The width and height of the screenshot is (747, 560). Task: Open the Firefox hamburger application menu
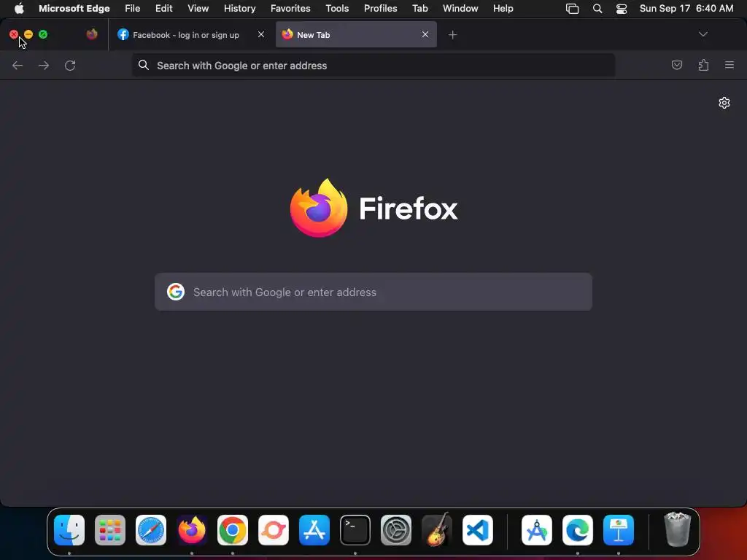coord(729,65)
